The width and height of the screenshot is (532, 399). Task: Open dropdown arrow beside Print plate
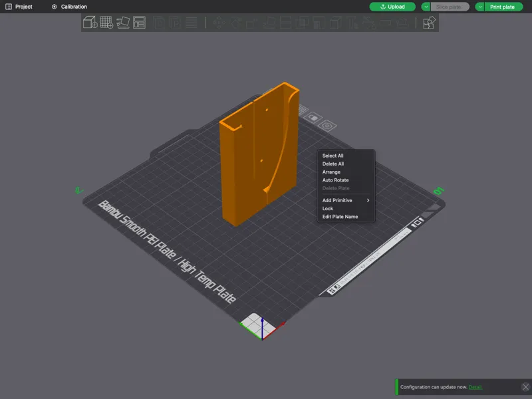point(479,7)
